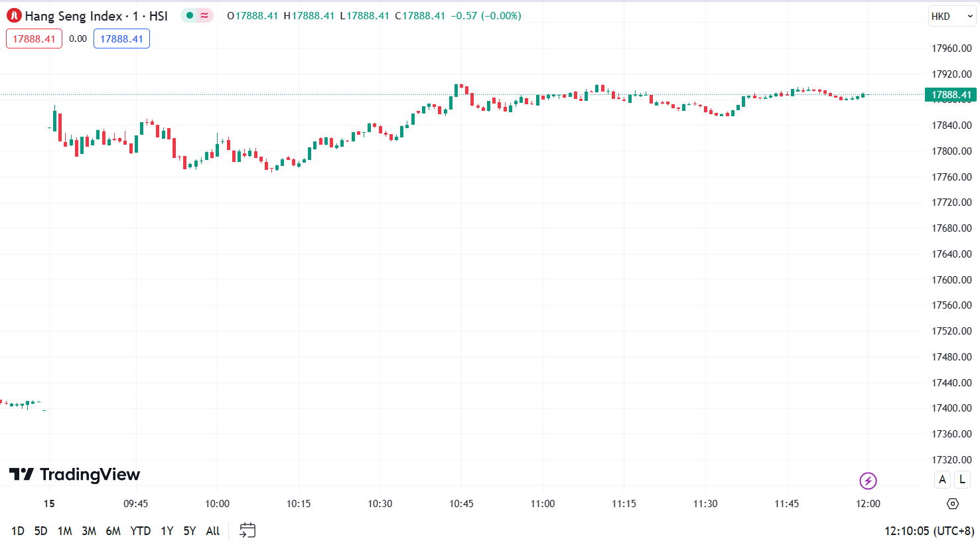Screen dimensions: 980x543
Task: Click the market open status indicator
Action: pos(190,16)
